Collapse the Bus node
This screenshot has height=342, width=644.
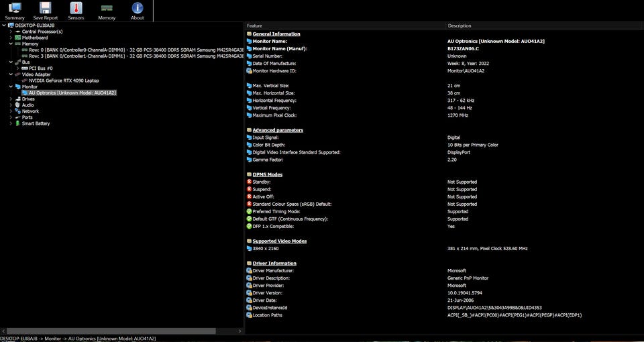tap(11, 62)
